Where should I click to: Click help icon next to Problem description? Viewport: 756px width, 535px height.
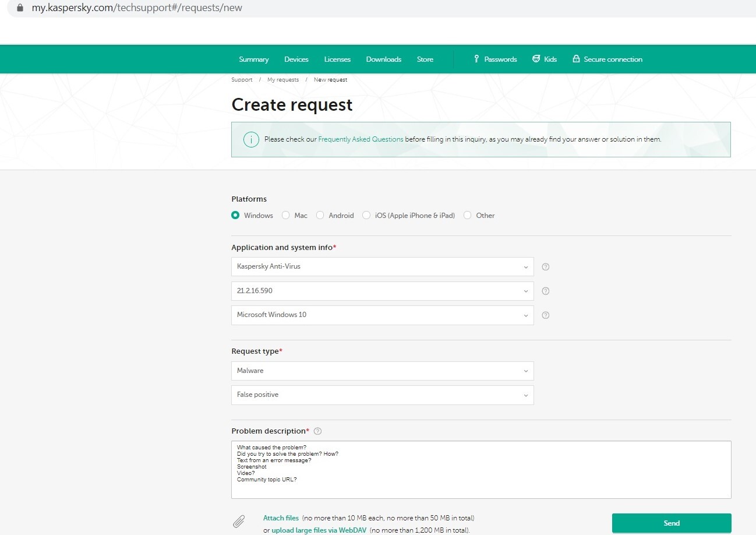317,431
